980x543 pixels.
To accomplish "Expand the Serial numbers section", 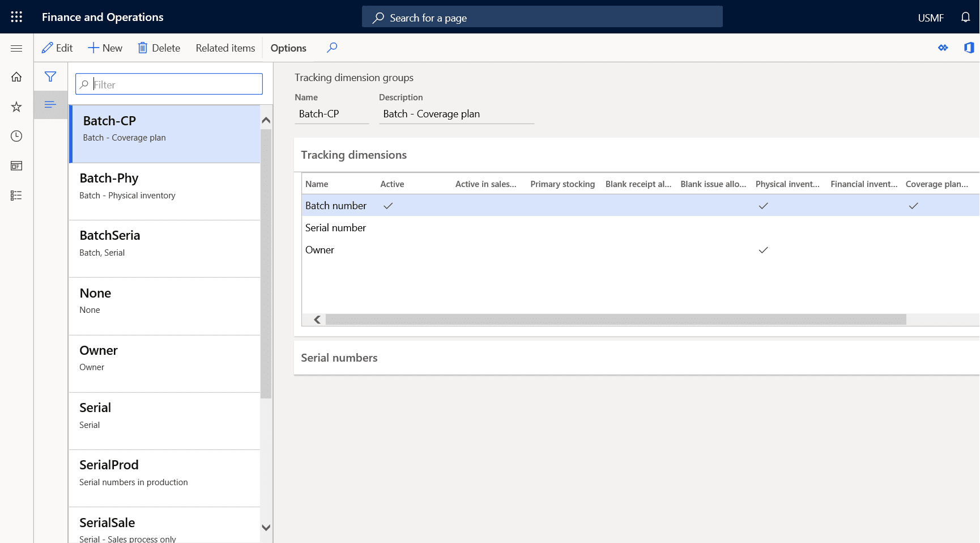I will 339,358.
